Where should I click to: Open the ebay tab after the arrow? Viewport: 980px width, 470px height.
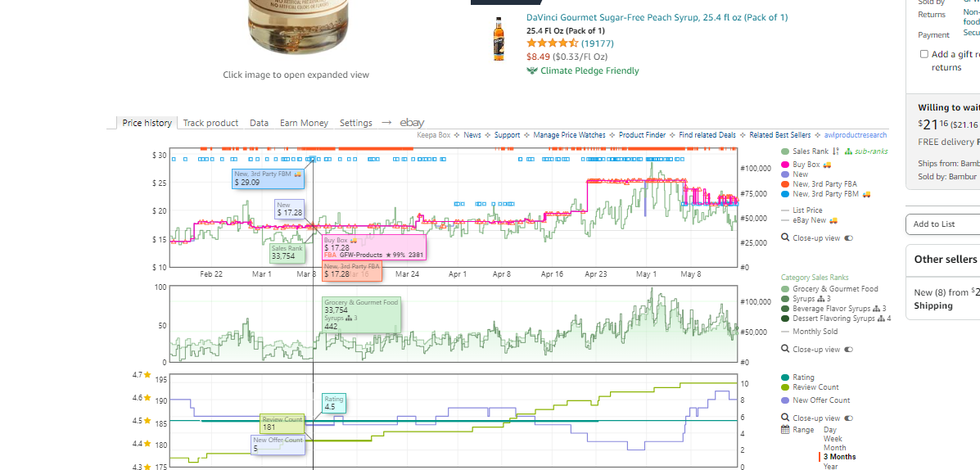pos(412,123)
